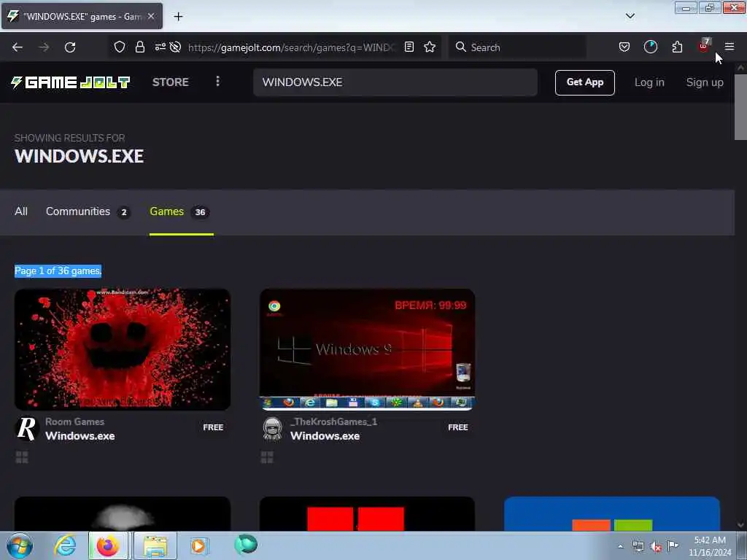Click the WINDOWS.EXE site search field
This screenshot has height=560, width=747.
tap(395, 82)
